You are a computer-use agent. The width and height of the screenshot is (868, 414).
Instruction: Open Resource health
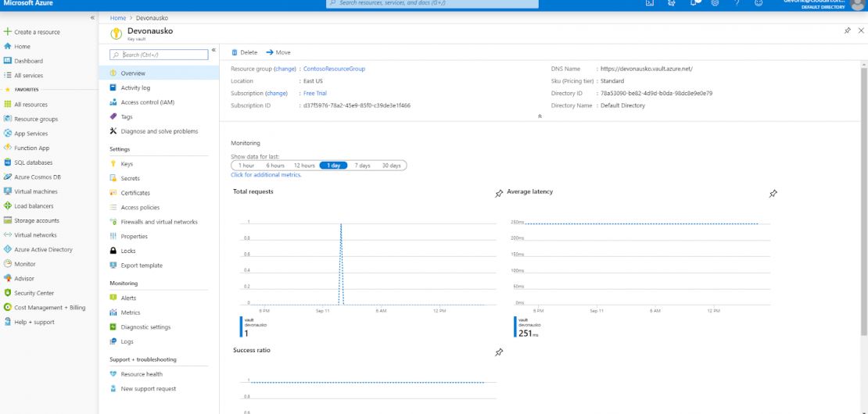click(x=142, y=374)
